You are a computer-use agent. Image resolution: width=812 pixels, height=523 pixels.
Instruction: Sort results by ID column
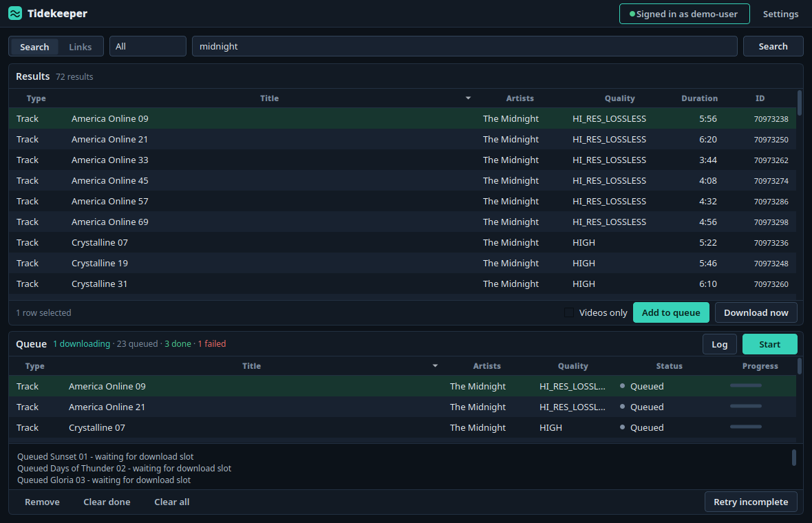[760, 98]
